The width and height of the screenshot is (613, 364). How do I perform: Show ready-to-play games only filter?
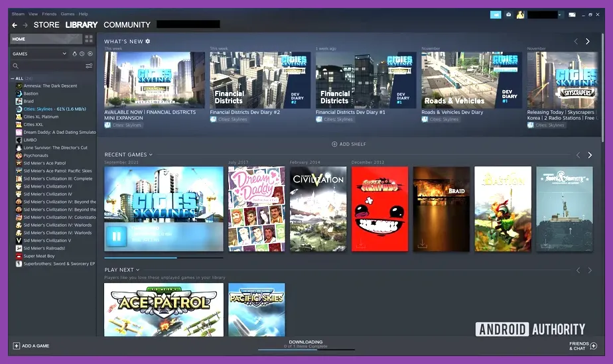point(90,54)
